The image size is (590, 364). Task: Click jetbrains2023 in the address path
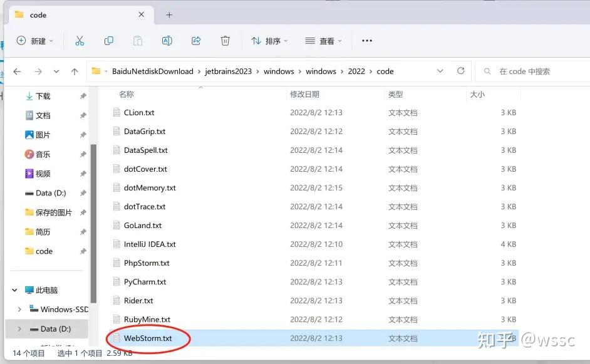point(228,71)
